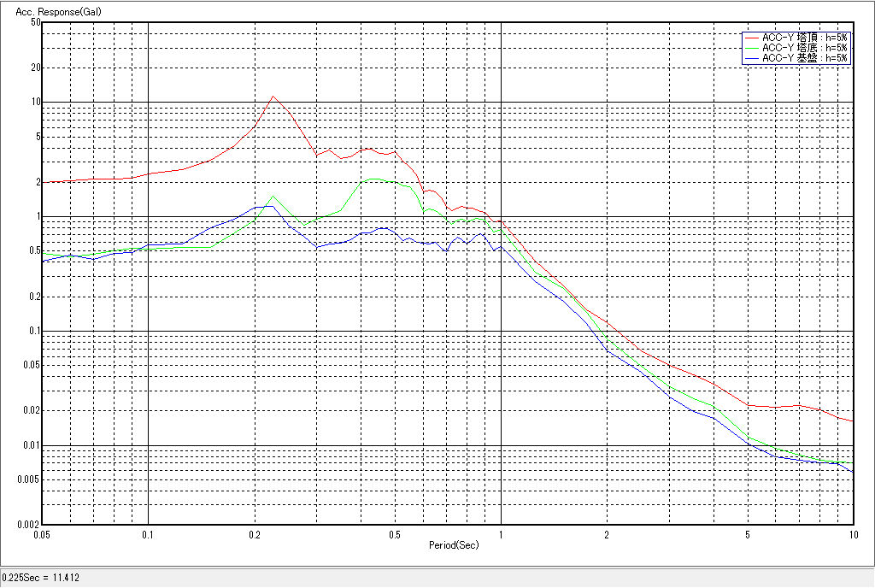
Task: Click the x-axis tick label 5
Action: pos(747,534)
